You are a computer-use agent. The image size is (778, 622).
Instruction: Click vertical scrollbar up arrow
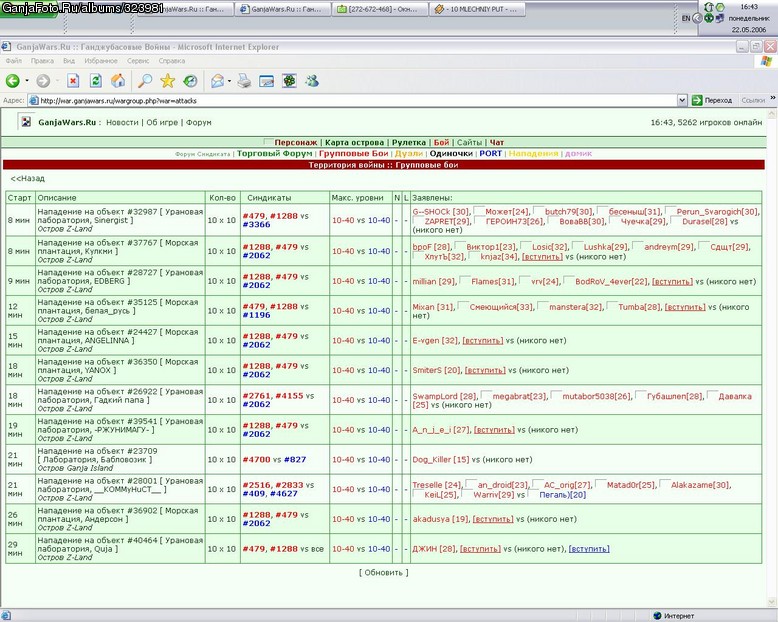[772, 114]
